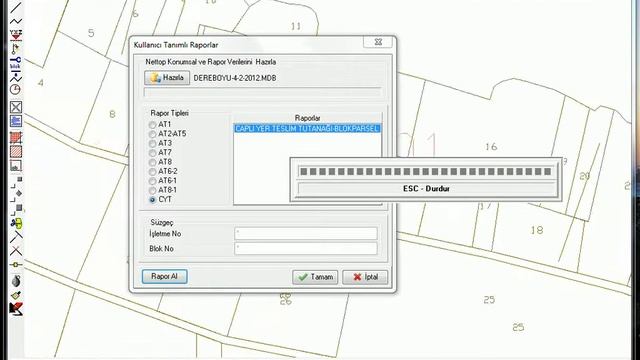Click the DEREBOYU-4-2-2012.MDB file name

(x=235, y=78)
